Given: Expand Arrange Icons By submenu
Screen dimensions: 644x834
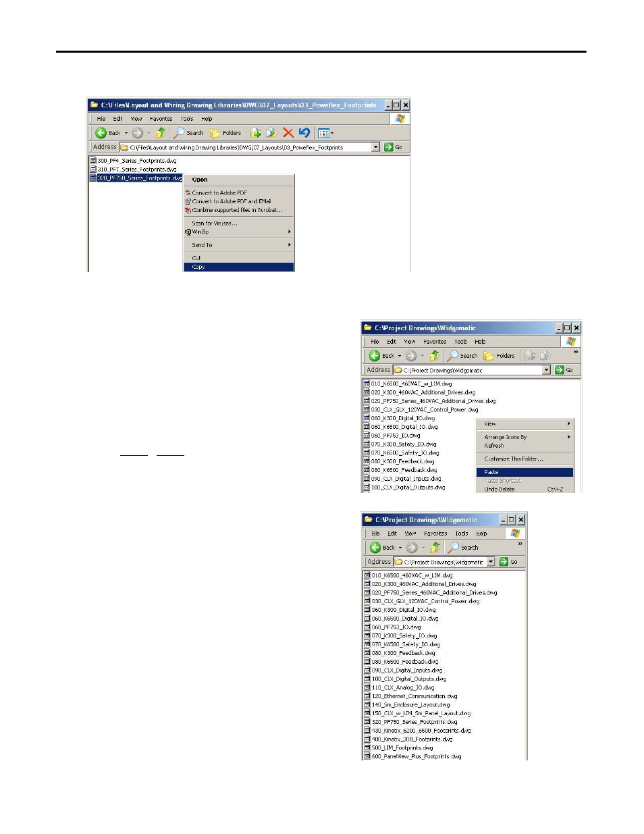Looking at the screenshot, I should point(525,437).
